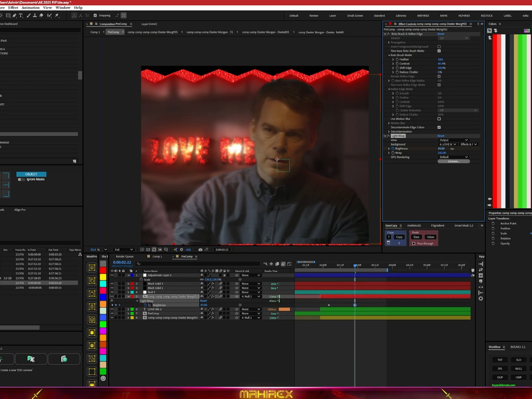Expand the Propagation group
The width and height of the screenshot is (532, 399).
tap(389, 42)
